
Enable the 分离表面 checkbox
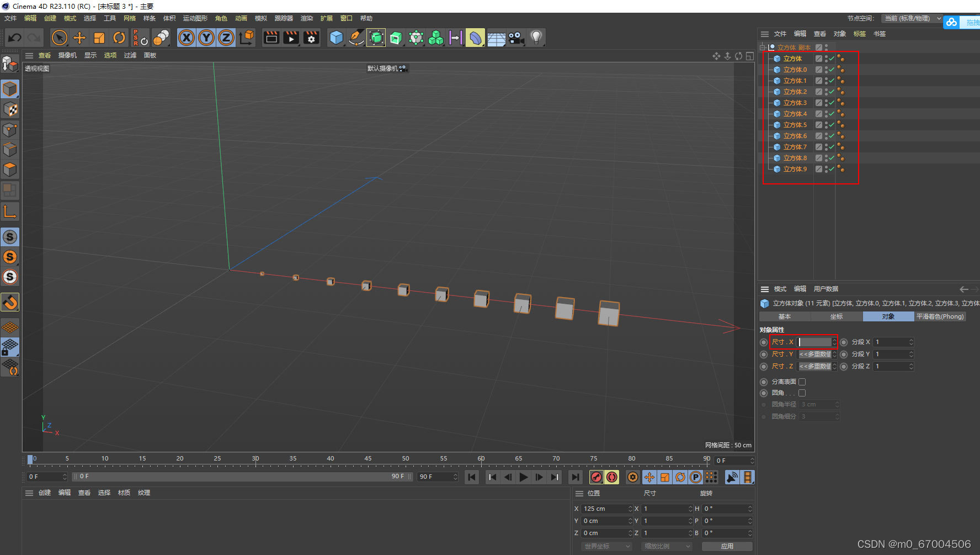(x=802, y=382)
